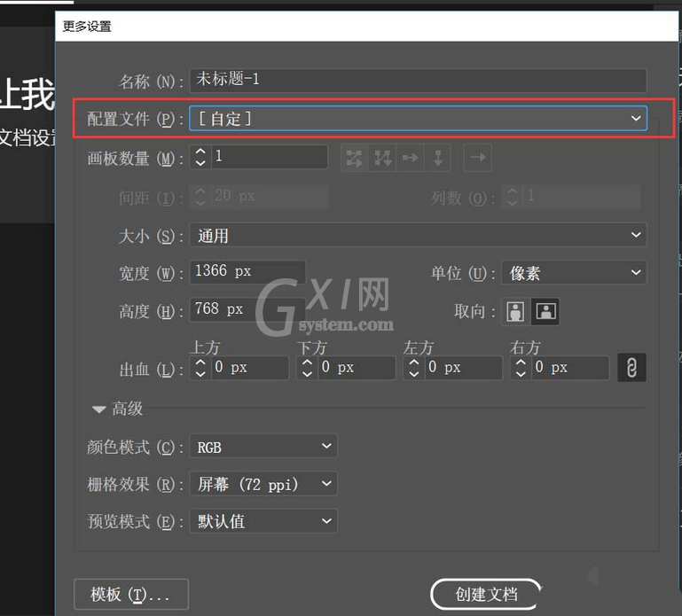Click the grid by column arrangement icon

[382, 158]
